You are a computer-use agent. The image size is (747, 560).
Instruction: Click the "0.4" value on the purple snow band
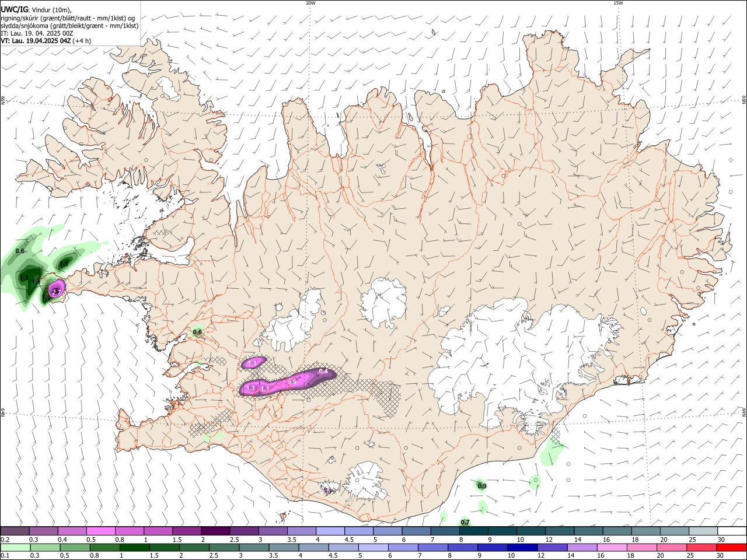point(323,372)
